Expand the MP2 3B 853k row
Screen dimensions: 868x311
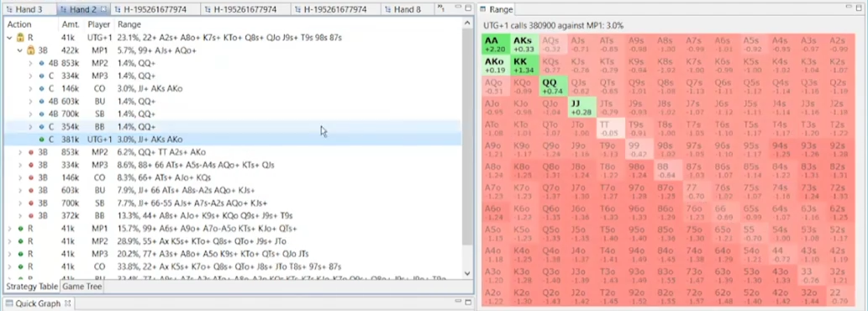point(20,152)
